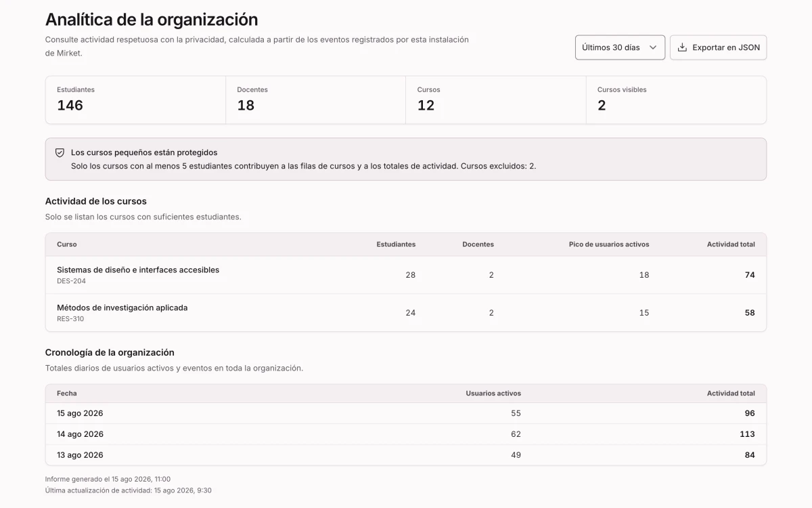Click the activity total 84
Image resolution: width=812 pixels, height=508 pixels.
pyautogui.click(x=750, y=455)
